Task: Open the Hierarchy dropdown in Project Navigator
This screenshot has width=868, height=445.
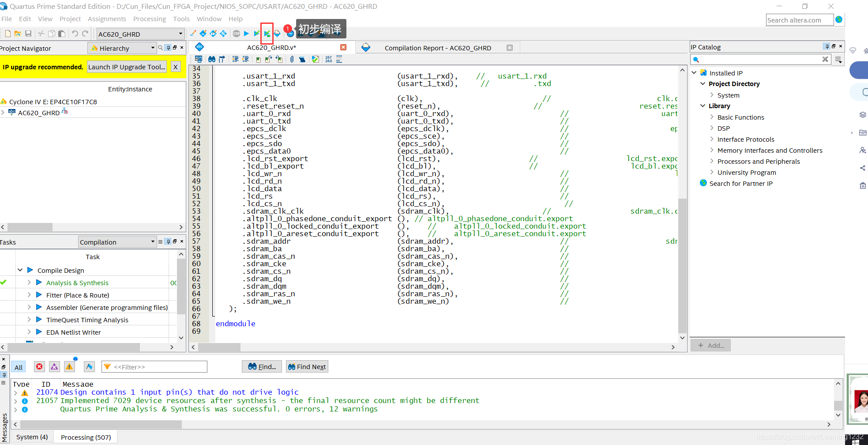Action: [x=123, y=48]
